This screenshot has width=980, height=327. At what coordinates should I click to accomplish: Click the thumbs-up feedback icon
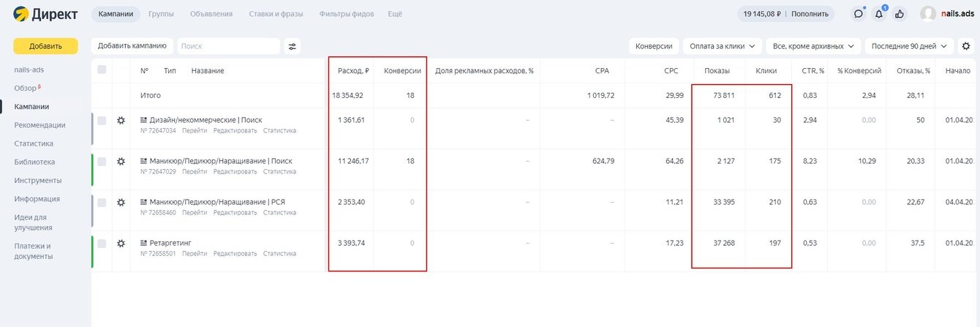pyautogui.click(x=900, y=14)
